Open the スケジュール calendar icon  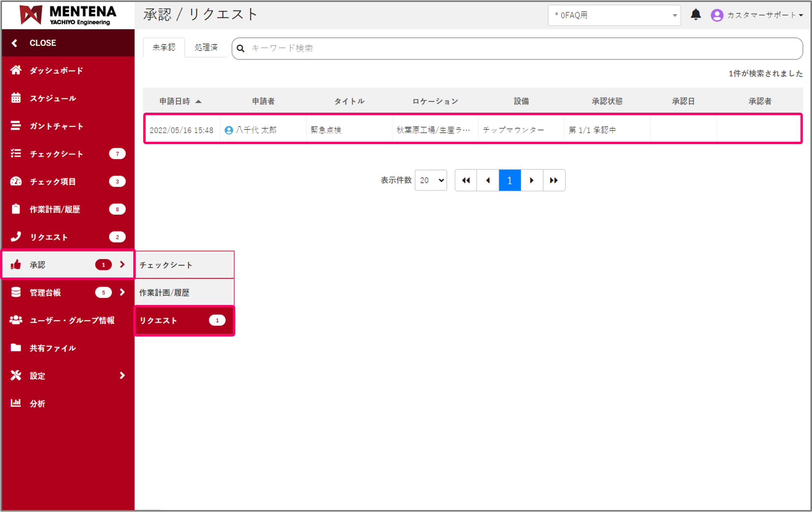point(16,98)
